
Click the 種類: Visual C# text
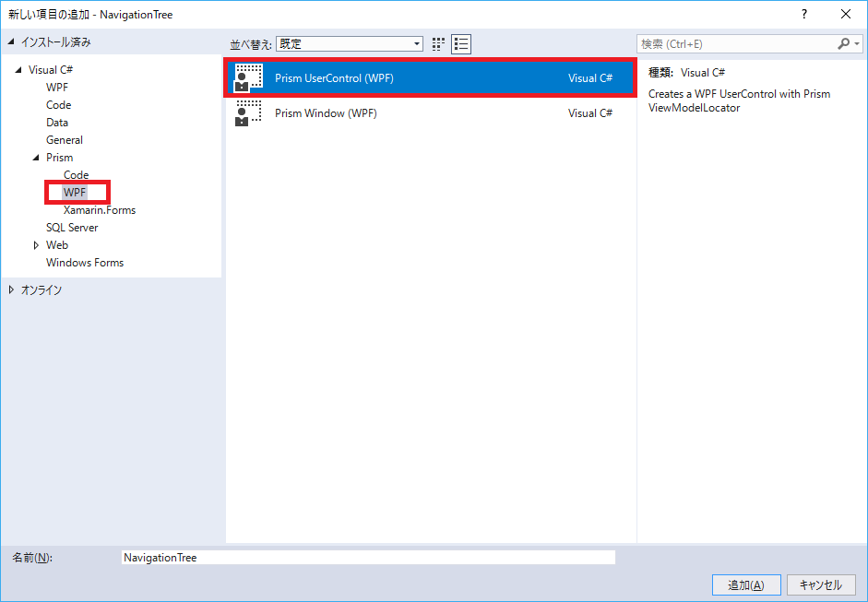(x=686, y=73)
